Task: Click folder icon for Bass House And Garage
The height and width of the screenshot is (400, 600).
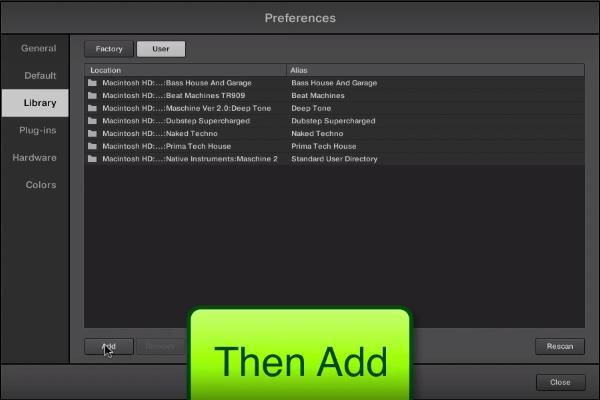Action: click(92, 83)
